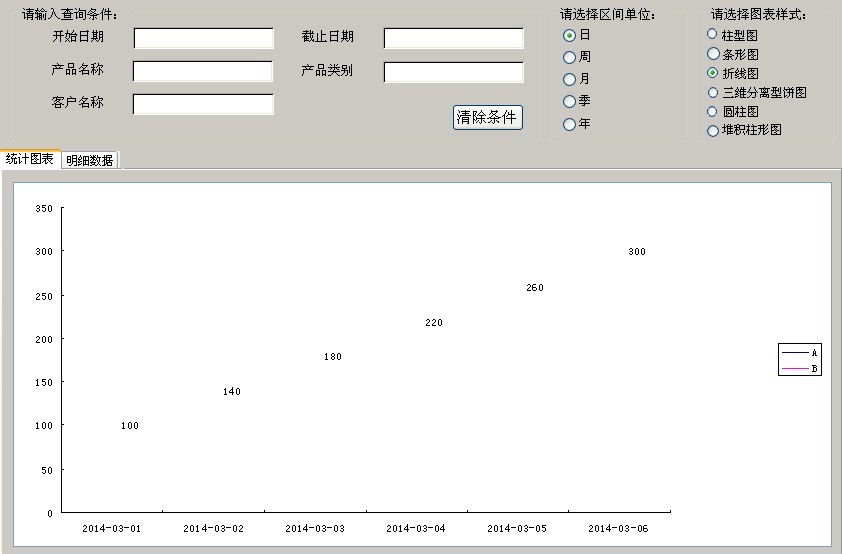The image size is (842, 554).
Task: Open the 明细数据 tab
Action: 90,160
